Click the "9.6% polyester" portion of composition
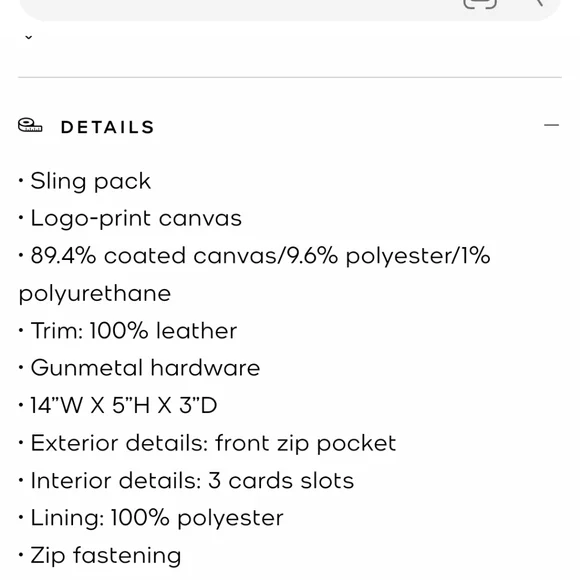Image resolution: width=580 pixels, height=580 pixels. pyautogui.click(x=370, y=256)
